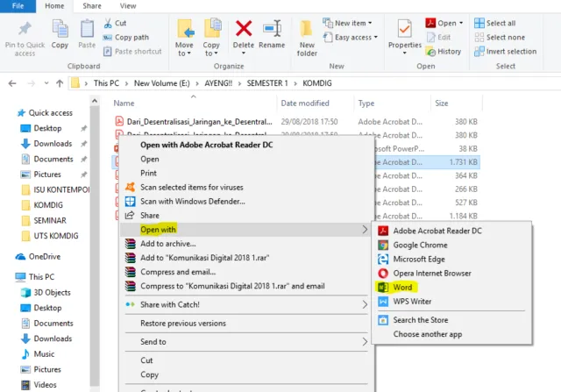Viewport: 561px width, 392px height.
Task: Click This PC in the address bar
Action: [x=106, y=83]
